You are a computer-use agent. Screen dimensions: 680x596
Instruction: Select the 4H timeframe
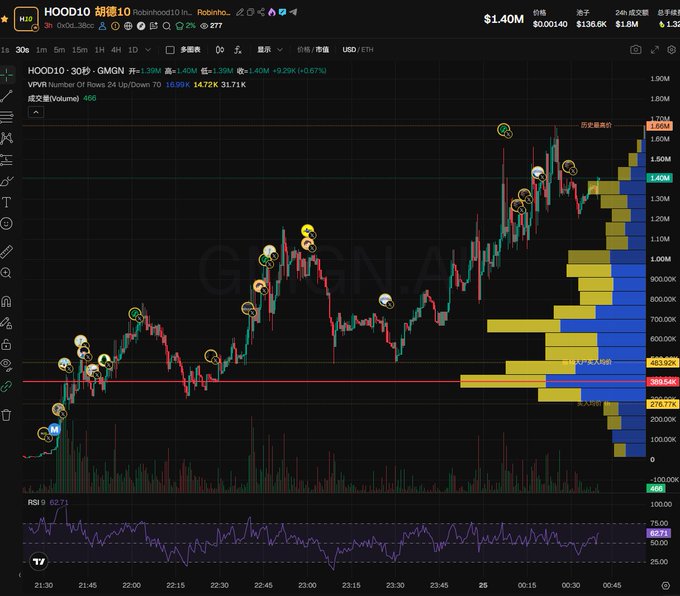(116, 50)
